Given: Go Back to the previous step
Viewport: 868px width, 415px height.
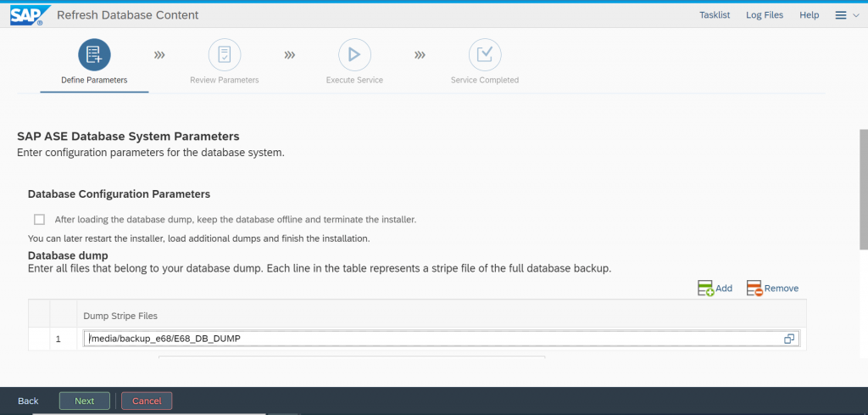Looking at the screenshot, I should pos(28,401).
